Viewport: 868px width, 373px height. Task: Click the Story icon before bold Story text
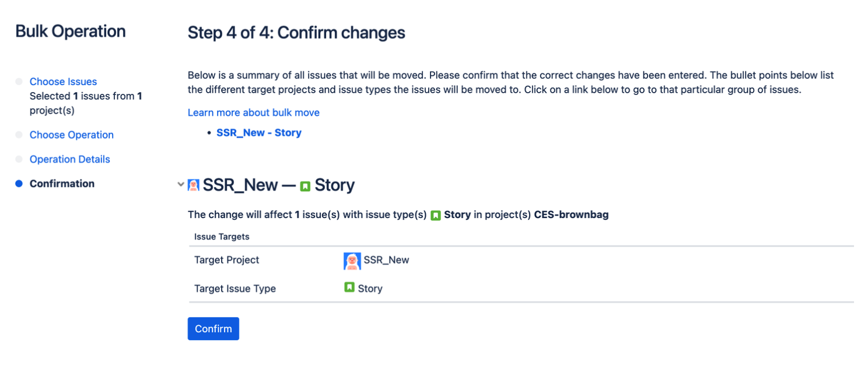pyautogui.click(x=435, y=215)
